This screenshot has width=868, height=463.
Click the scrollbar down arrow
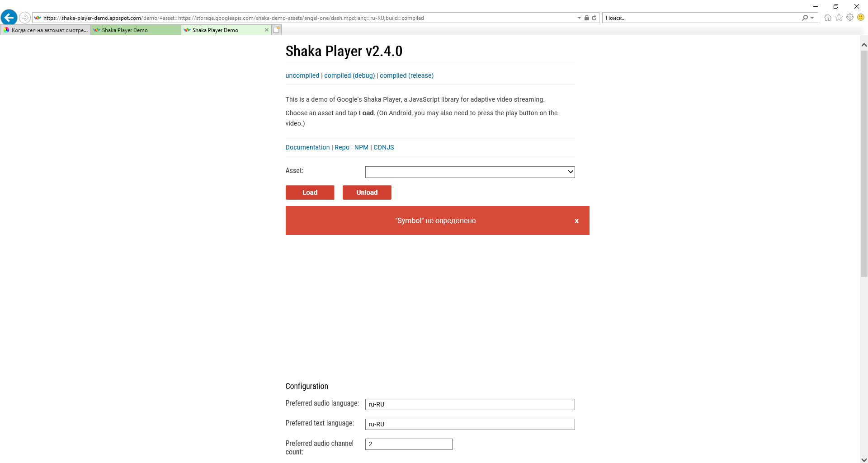[864, 459]
